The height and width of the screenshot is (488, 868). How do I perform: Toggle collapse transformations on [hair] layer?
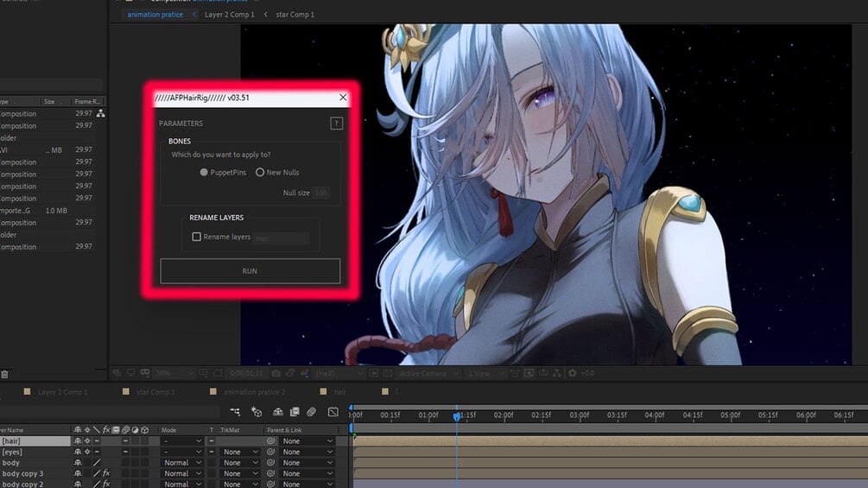pyautogui.click(x=87, y=441)
